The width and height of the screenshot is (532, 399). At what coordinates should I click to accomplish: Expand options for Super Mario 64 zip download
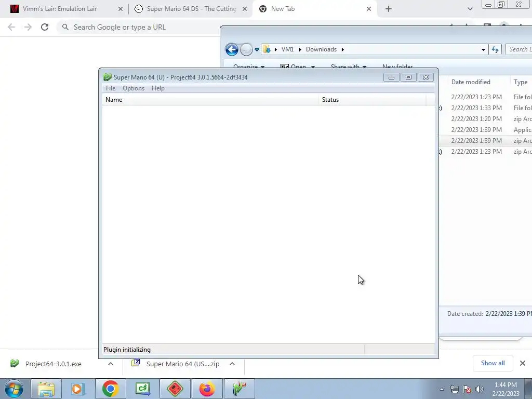[232, 364]
